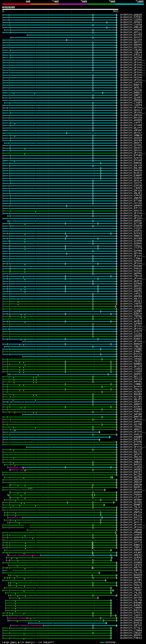The image size is (146, 644).
Task: Click the green ~80% identity color bar
Action: [101, 4]
